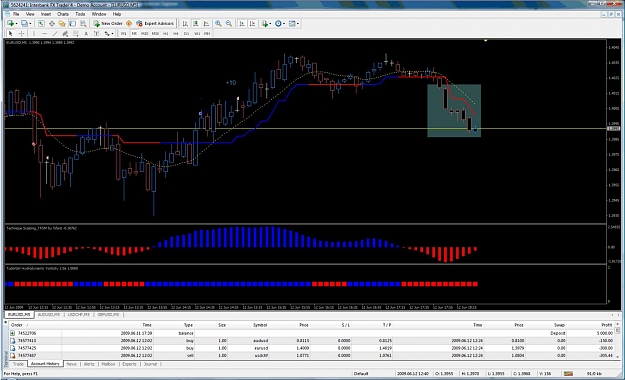Image resolution: width=625 pixels, height=380 pixels.
Task: Switch to D1 timeframe button
Action: click(x=186, y=33)
